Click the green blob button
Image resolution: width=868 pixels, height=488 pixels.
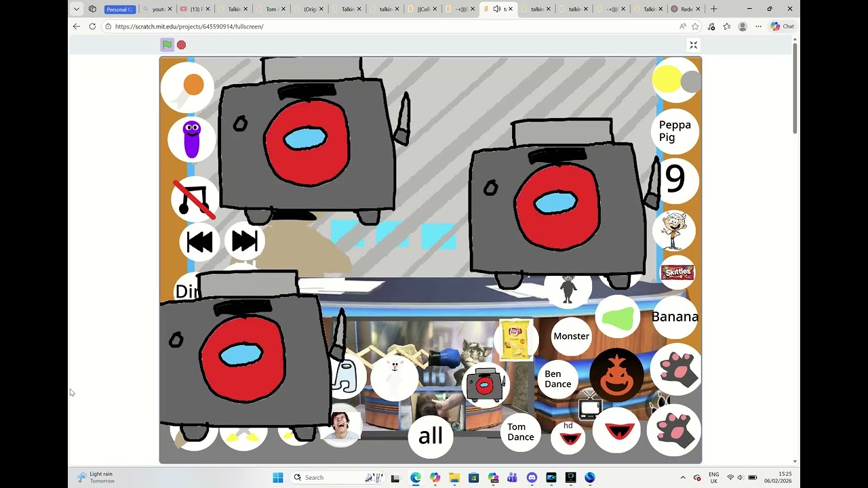[618, 318]
